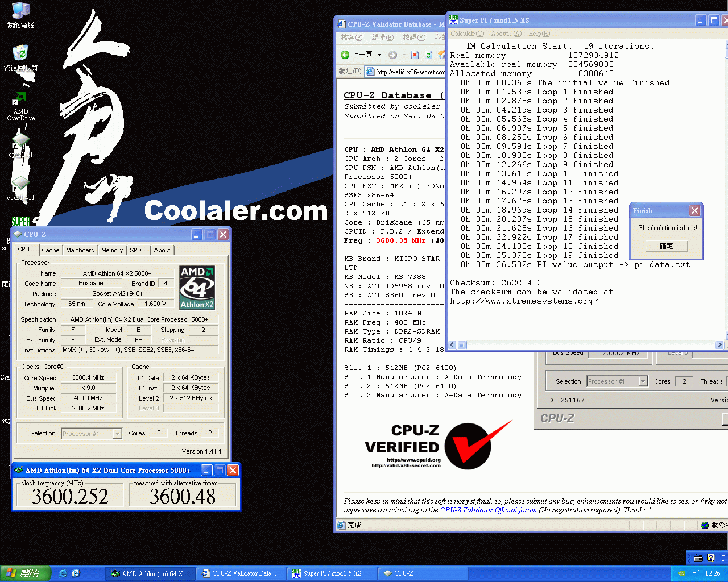The width and height of the screenshot is (728, 582).
Task: Open the IE 編輯 menu
Action: (x=382, y=38)
